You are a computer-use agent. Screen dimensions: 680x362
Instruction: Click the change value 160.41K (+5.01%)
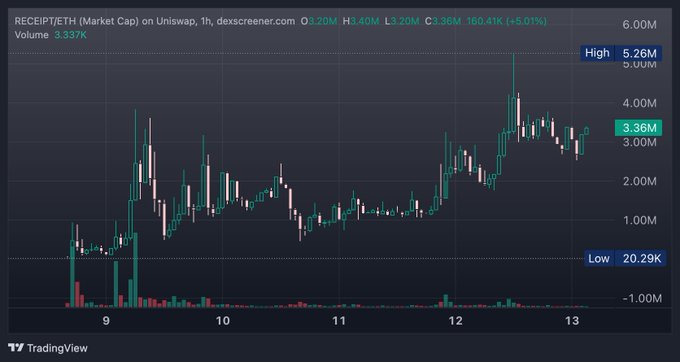click(507, 21)
